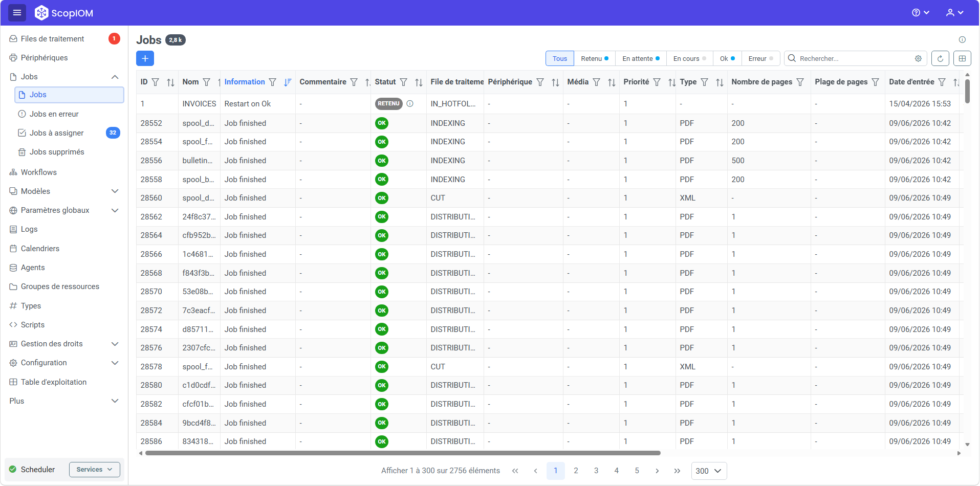Open column layout grid icon
The width and height of the screenshot is (980, 486).
(962, 58)
